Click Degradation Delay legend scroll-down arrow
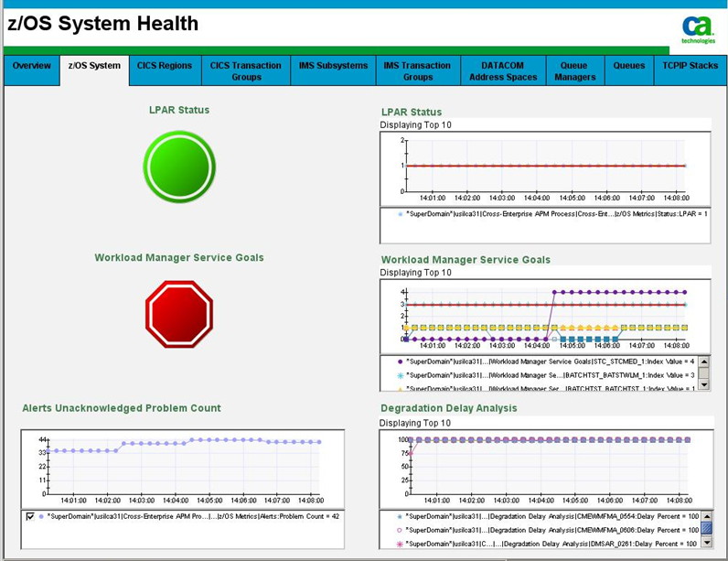 pyautogui.click(x=707, y=542)
